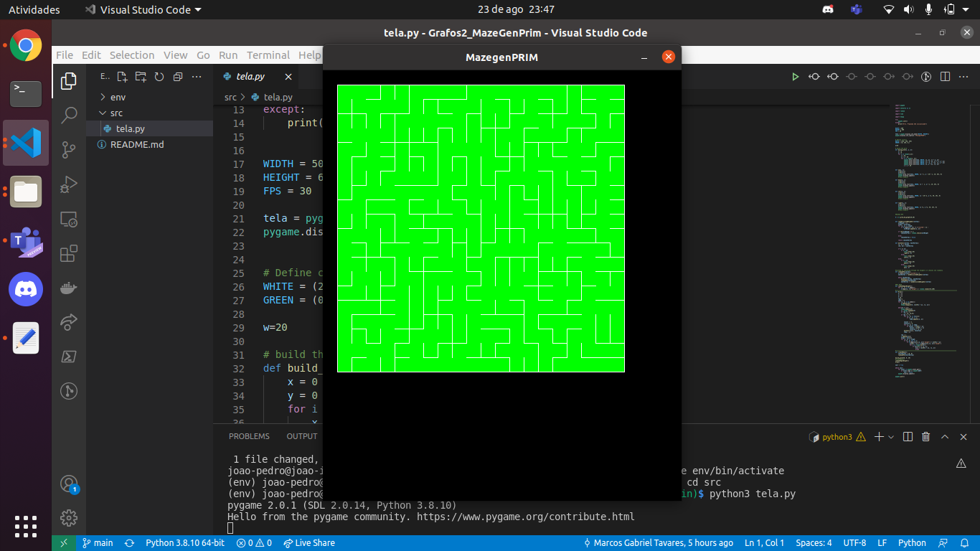This screenshot has height=551, width=980.
Task: Open Discord from the Ubuntu dock
Action: point(26,289)
